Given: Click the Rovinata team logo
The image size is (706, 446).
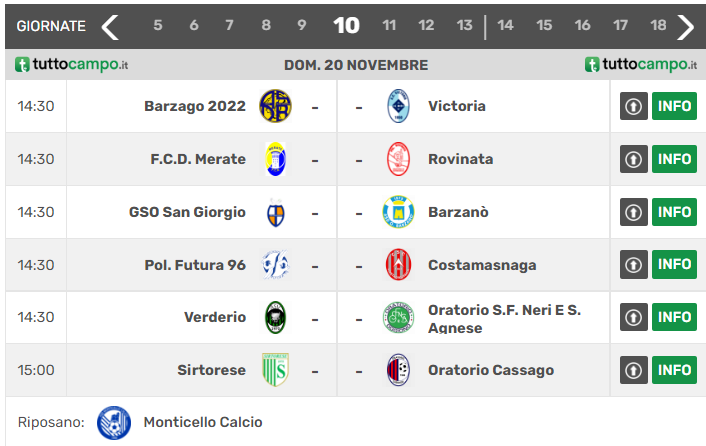Looking at the screenshot, I should coord(398,159).
